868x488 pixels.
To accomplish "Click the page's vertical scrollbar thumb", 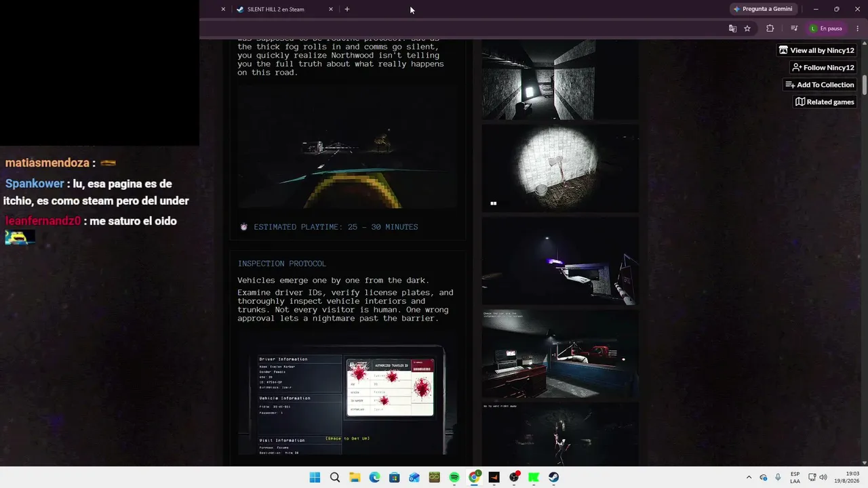I will click(865, 85).
